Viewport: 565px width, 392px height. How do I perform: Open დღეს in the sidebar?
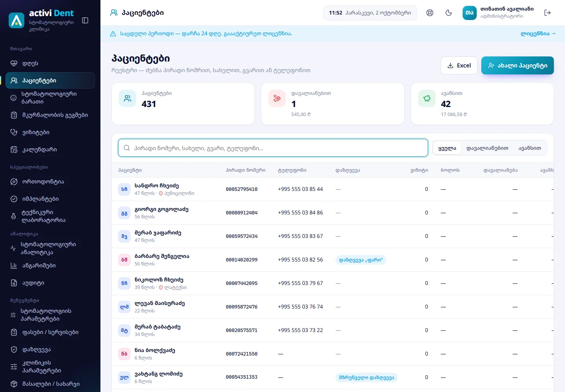(x=50, y=64)
